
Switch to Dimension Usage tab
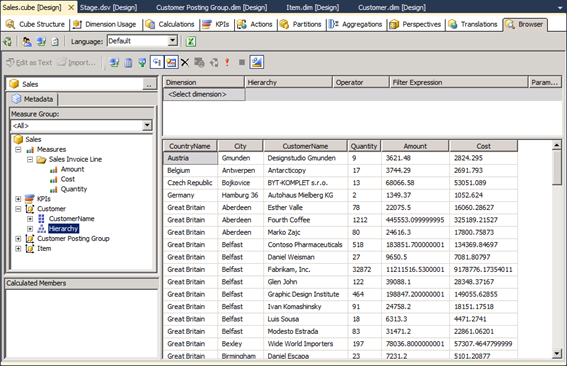coord(105,24)
